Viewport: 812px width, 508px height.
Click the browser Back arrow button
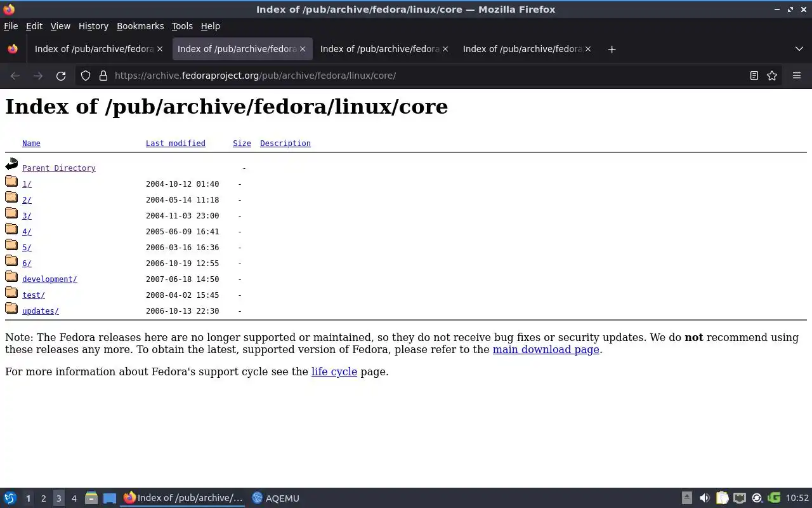pyautogui.click(x=15, y=76)
